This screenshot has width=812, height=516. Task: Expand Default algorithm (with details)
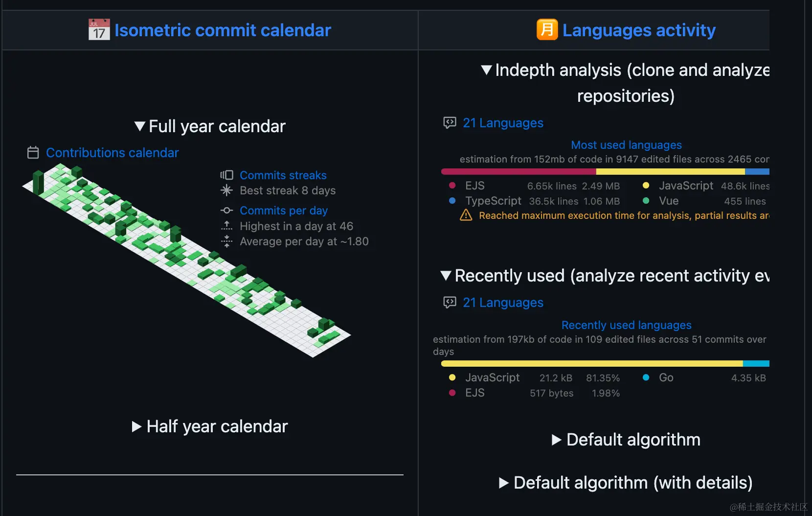[x=503, y=483]
